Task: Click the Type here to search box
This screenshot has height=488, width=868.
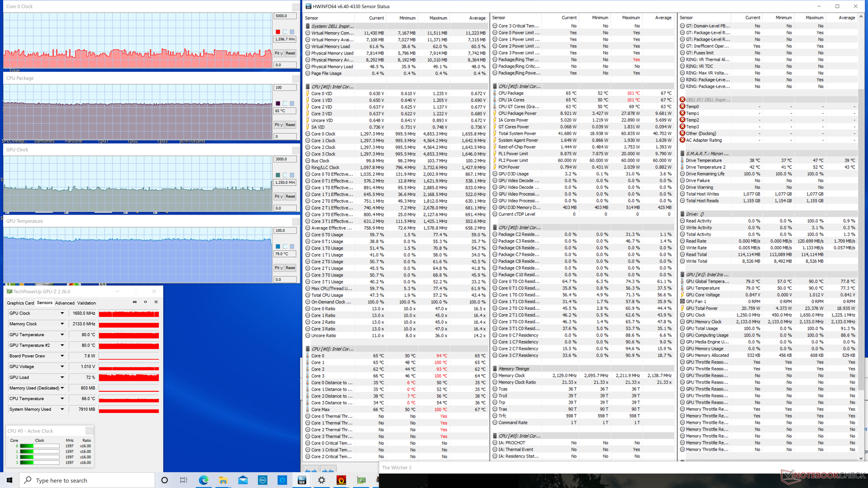Action: [x=87, y=480]
